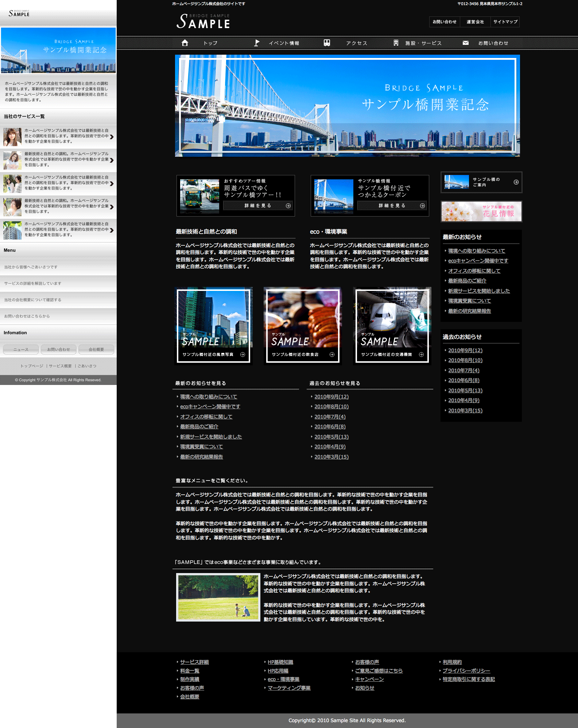Open サイトマップ in the header menu

(505, 22)
